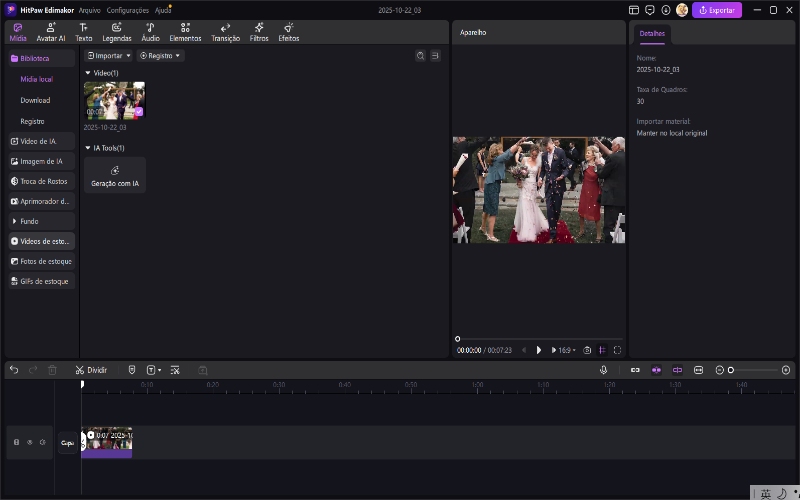Toggle the track visibility eye icon
The width and height of the screenshot is (800, 500).
(x=29, y=442)
